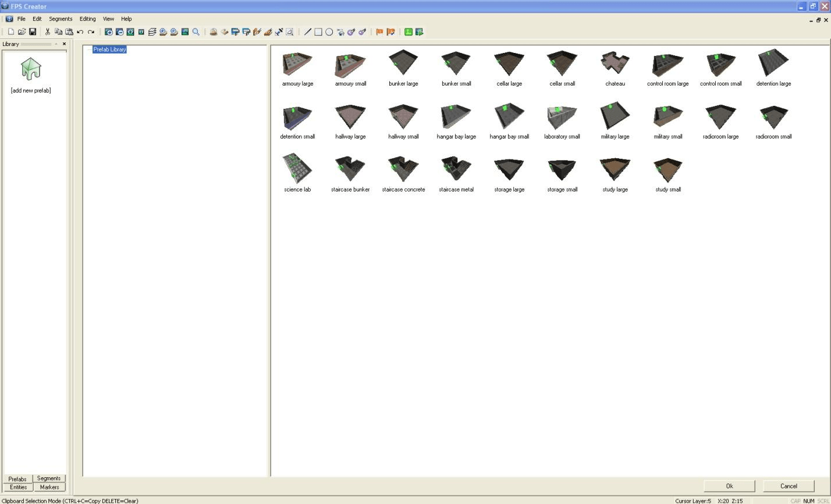Open the Help menu
Image resolution: width=831 pixels, height=504 pixels.
pyautogui.click(x=126, y=19)
